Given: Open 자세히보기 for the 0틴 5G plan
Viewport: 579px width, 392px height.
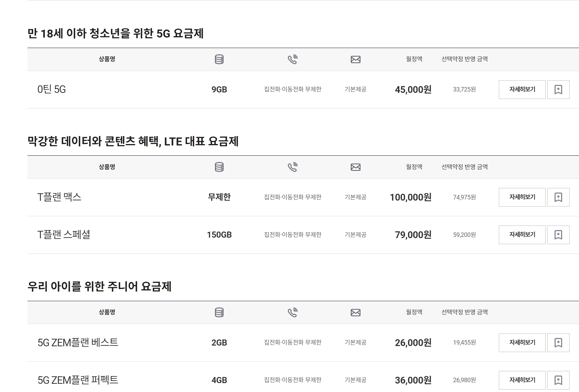Looking at the screenshot, I should point(522,89).
